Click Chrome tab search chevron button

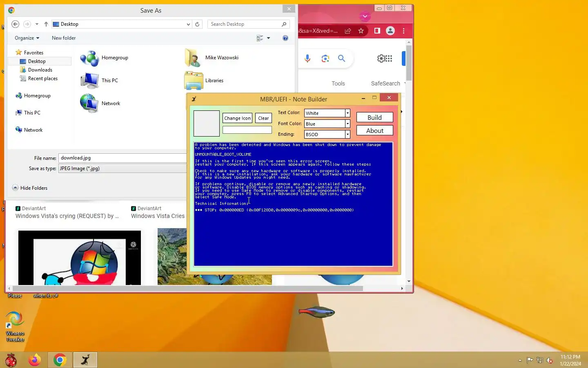click(x=365, y=16)
